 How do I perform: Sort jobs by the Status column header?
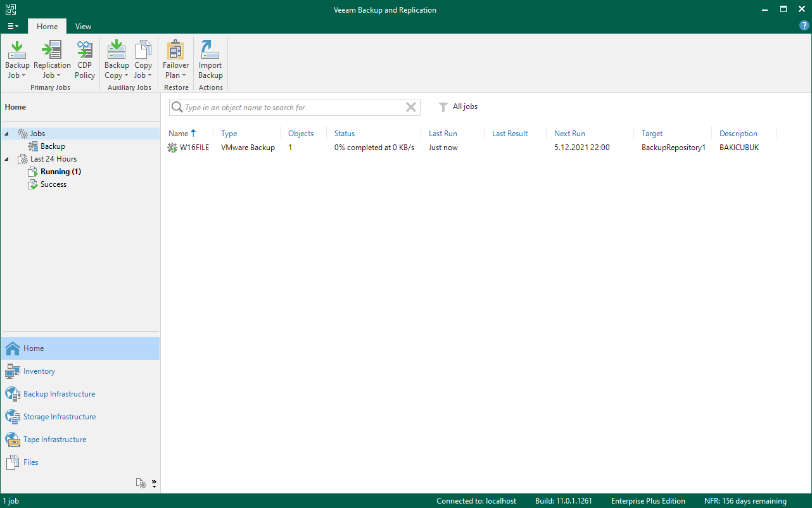point(345,134)
